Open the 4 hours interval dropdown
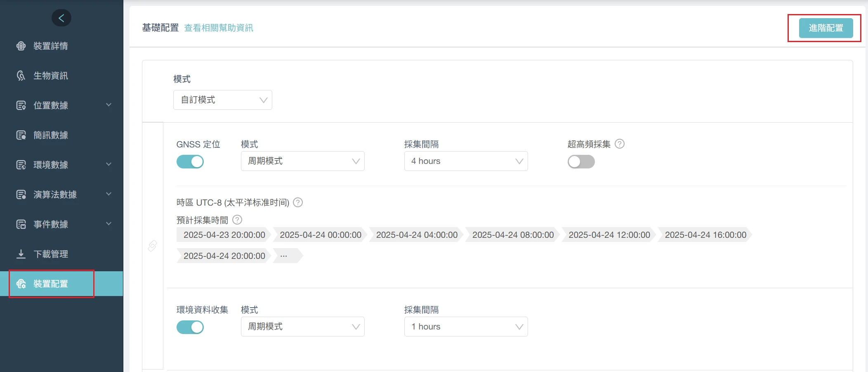 466,161
